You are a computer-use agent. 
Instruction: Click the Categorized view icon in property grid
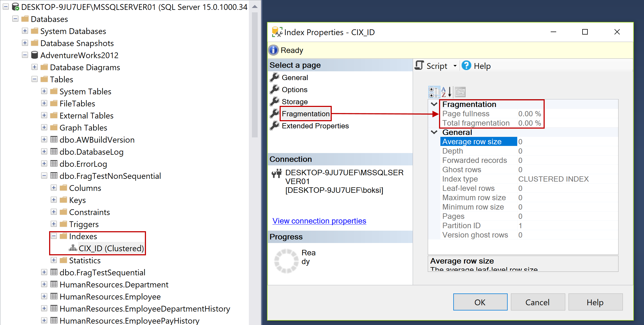tap(434, 92)
